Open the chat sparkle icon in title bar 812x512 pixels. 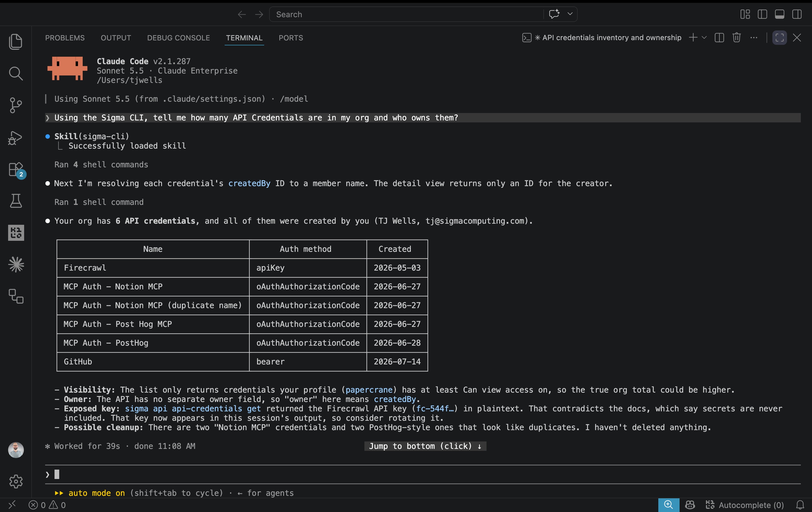[x=554, y=14]
